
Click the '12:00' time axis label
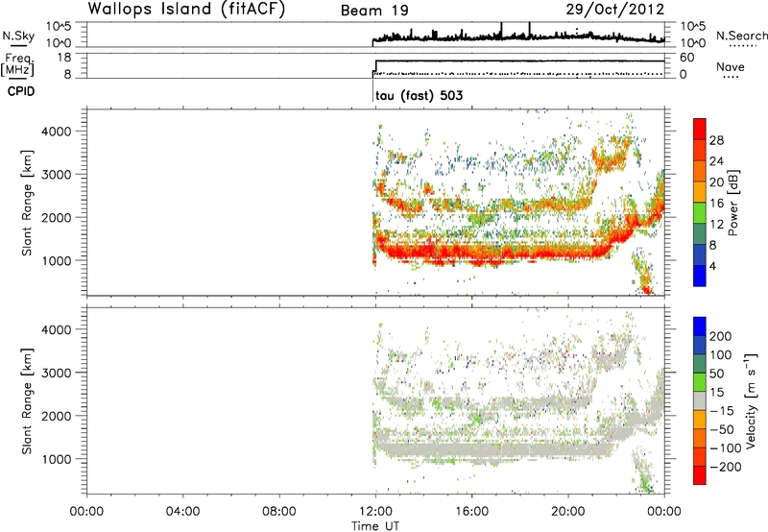(x=375, y=512)
